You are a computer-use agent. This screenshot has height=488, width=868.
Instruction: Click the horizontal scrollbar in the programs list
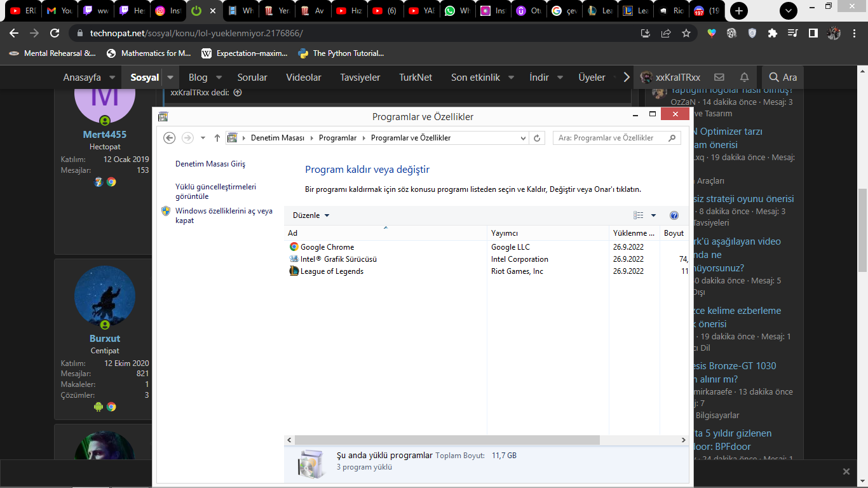(x=447, y=440)
